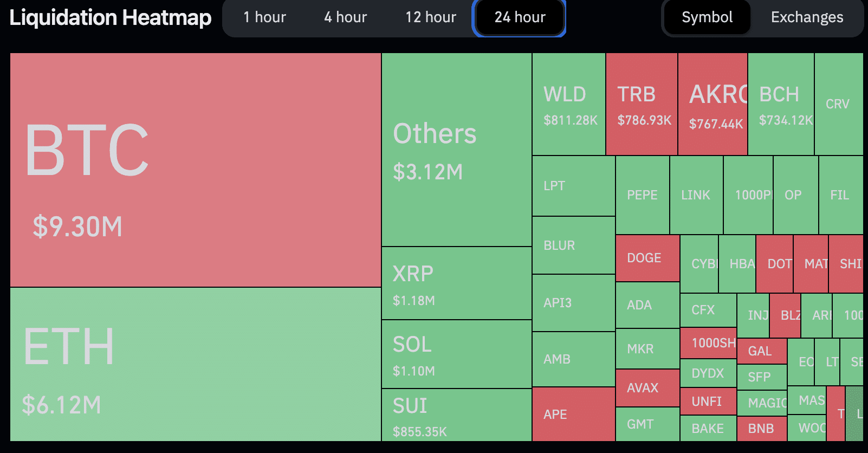
Task: Click the red DOGE tile
Action: [x=647, y=258]
